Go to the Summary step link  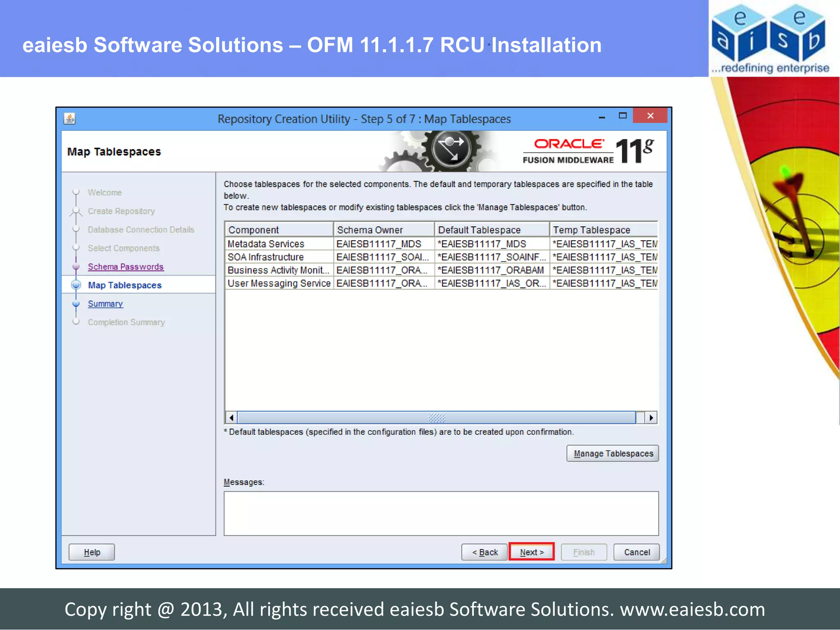tap(105, 304)
